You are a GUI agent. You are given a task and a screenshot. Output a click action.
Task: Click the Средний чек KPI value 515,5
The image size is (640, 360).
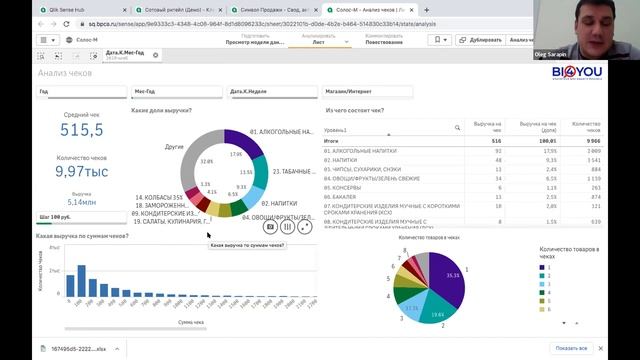pos(82,130)
